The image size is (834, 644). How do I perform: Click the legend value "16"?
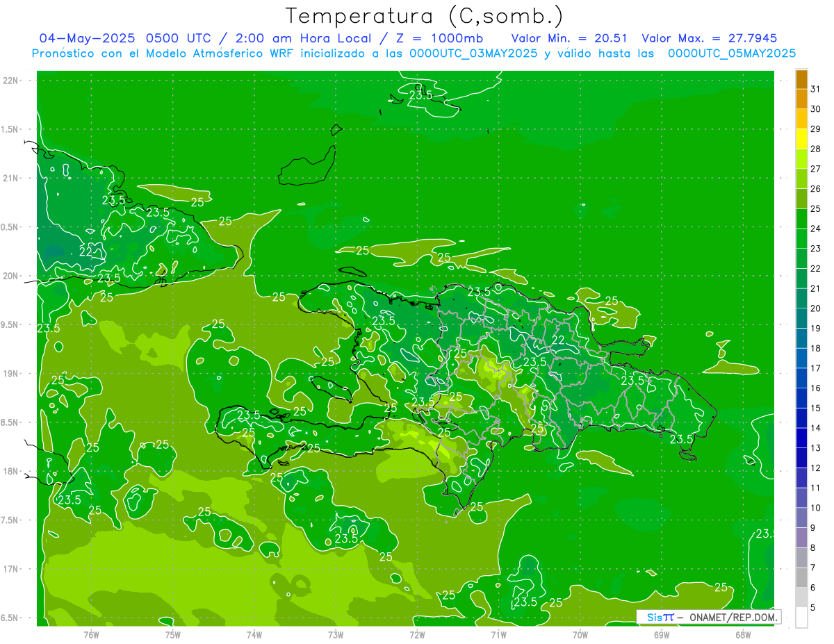click(x=816, y=388)
